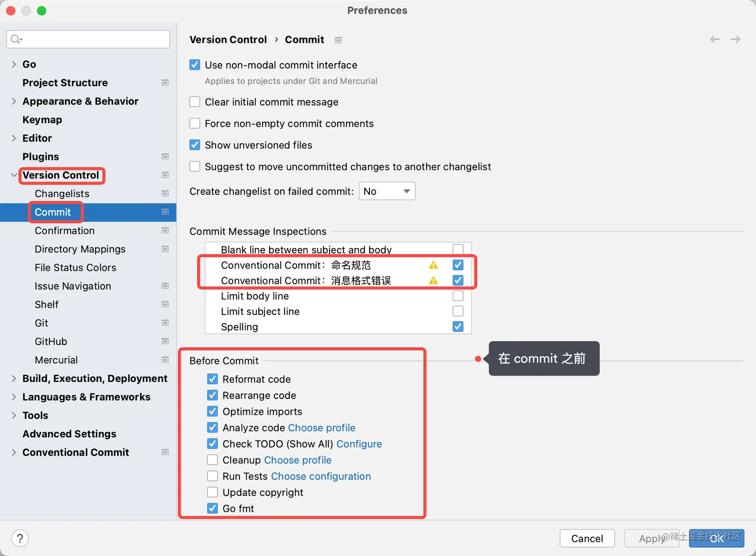Image resolution: width=756 pixels, height=556 pixels.
Task: Toggle the Spelling inspection checkbox
Action: [458, 326]
